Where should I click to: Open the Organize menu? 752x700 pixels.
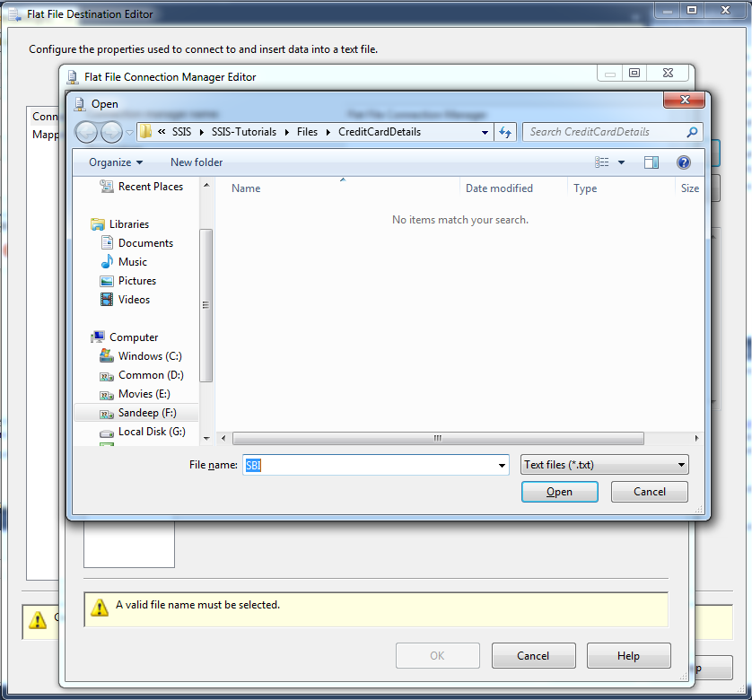(116, 162)
